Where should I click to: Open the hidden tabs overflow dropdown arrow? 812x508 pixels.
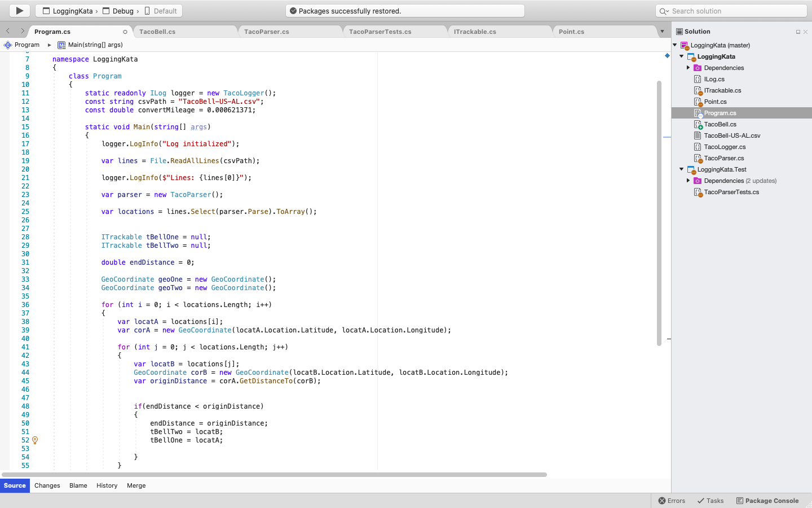tap(662, 32)
